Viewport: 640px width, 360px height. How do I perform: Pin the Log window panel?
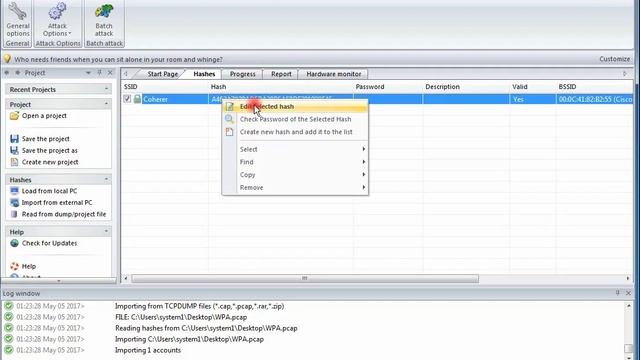tap(618, 293)
